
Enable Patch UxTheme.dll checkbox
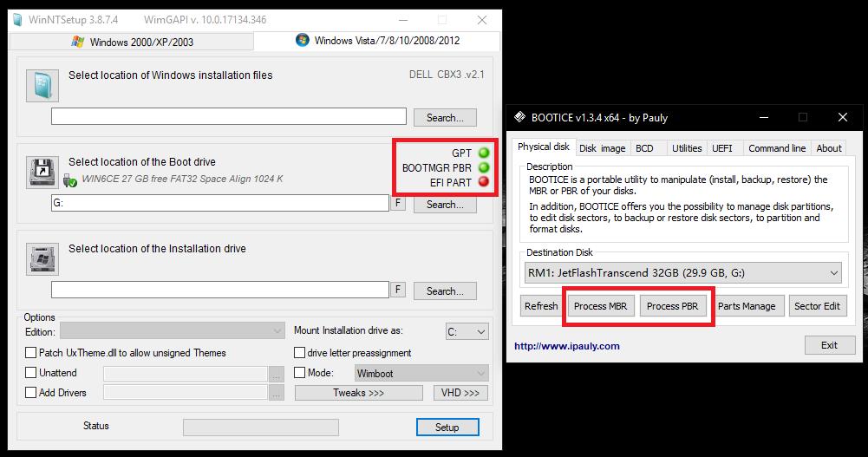click(31, 352)
